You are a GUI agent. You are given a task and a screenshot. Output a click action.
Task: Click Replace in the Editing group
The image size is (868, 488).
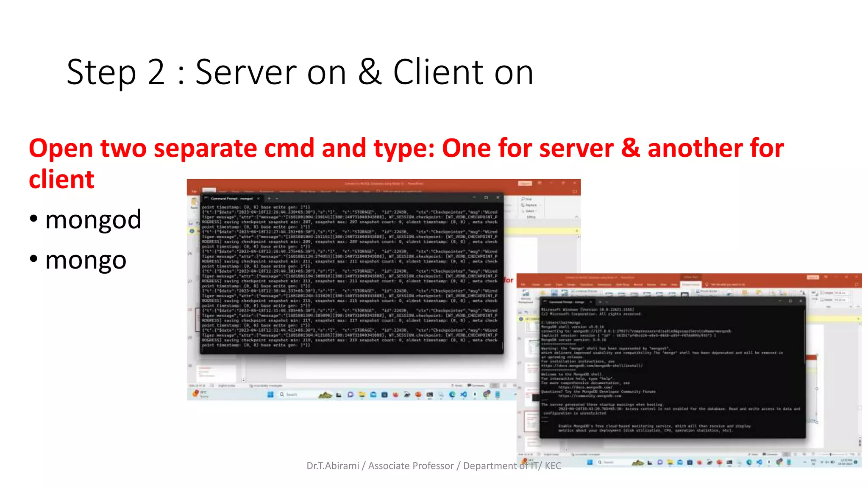(x=529, y=205)
